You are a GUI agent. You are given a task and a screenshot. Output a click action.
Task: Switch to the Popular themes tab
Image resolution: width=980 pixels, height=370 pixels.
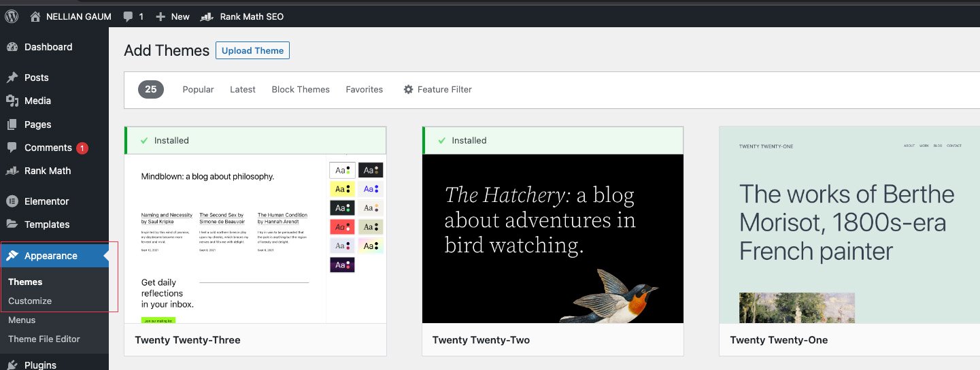pos(198,89)
